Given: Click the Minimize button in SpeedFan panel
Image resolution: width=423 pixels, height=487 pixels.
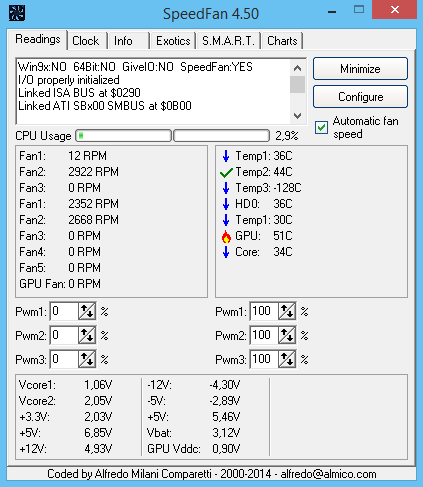Looking at the screenshot, I should (x=360, y=69).
